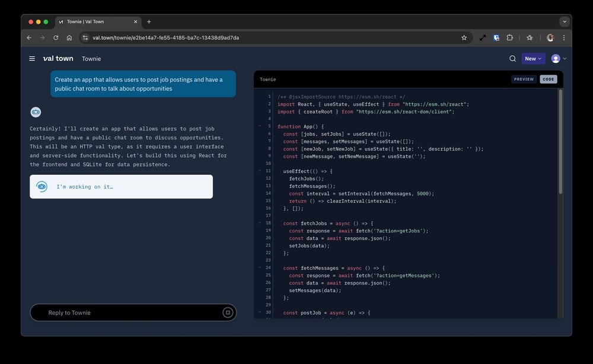Click the setMessages(data); code line
This screenshot has width=593, height=364.
click(x=315, y=290)
